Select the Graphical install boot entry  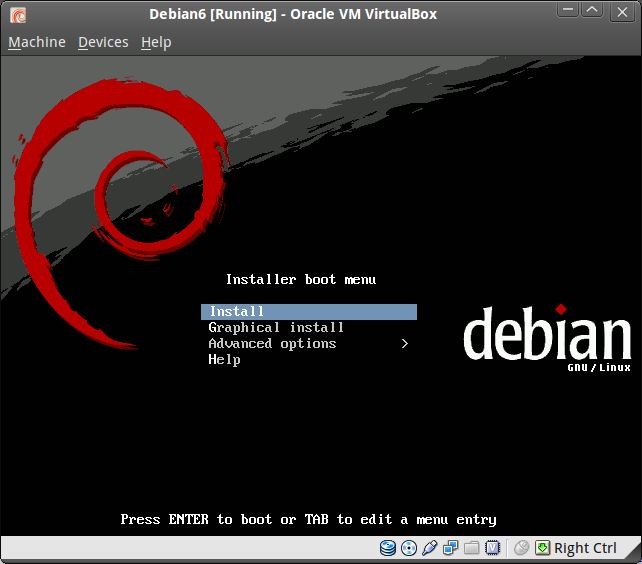pos(276,328)
